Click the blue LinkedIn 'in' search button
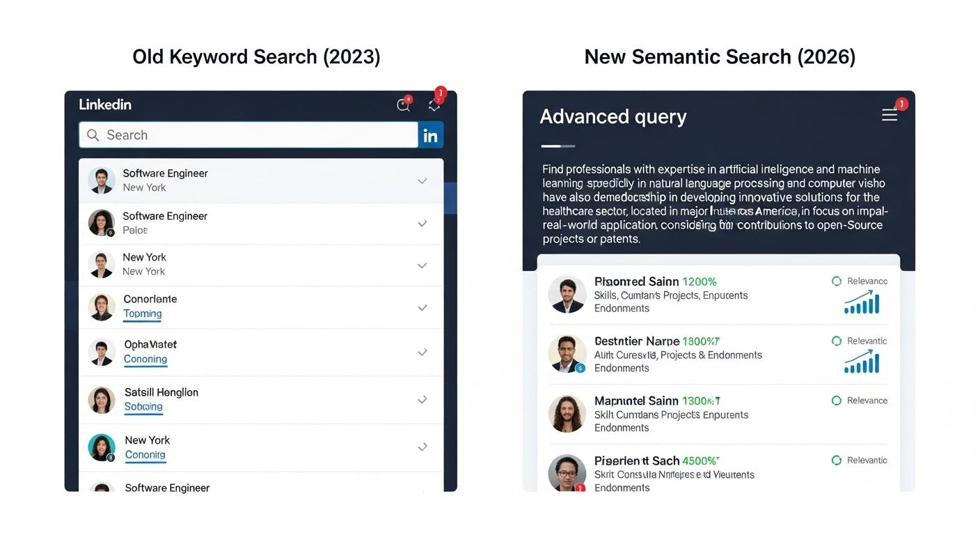Screen dimensions: 980x535 click(431, 135)
